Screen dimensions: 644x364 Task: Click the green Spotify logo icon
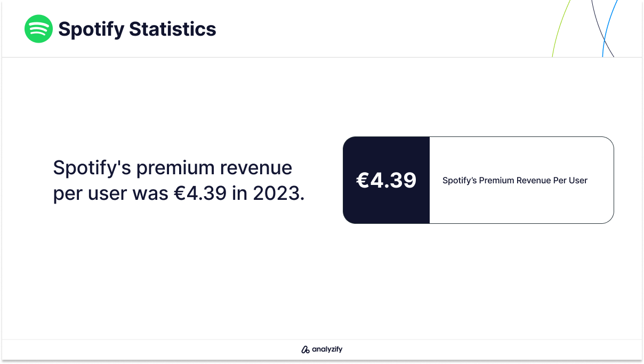[38, 29]
